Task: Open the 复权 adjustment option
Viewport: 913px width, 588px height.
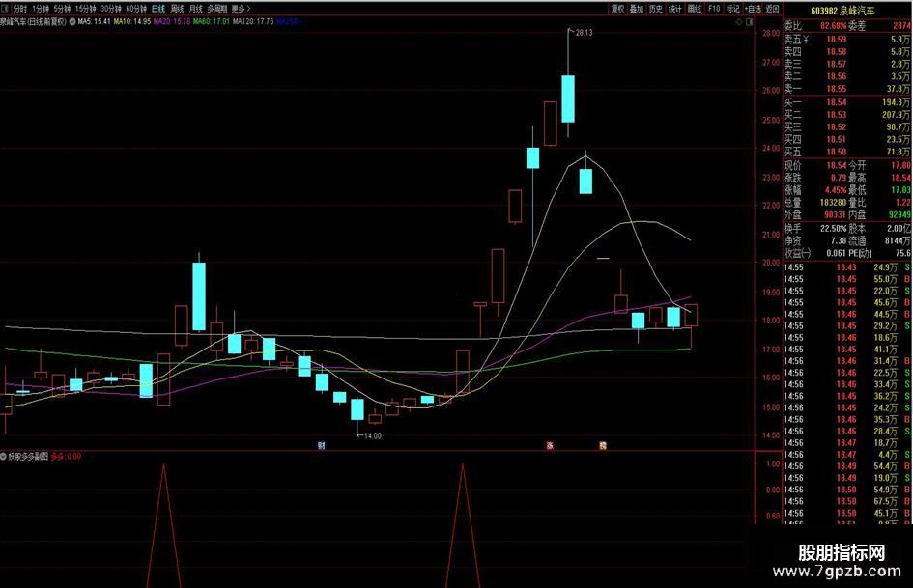Action: 617,9
